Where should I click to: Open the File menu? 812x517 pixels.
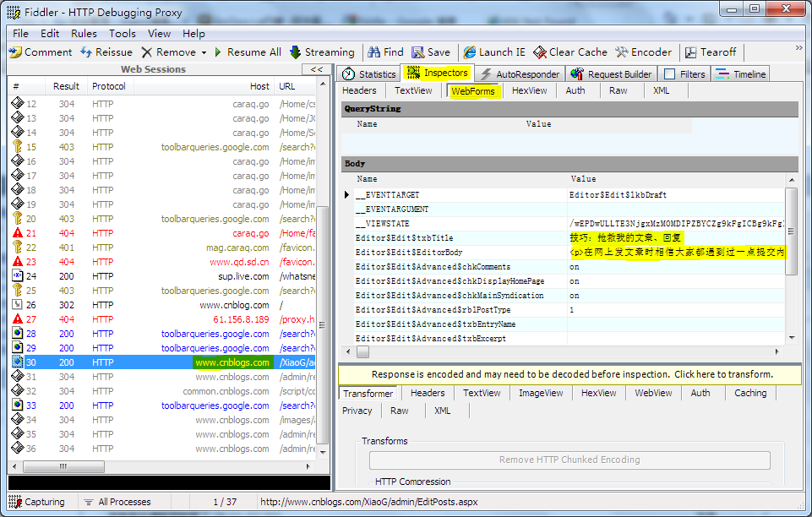coord(21,34)
